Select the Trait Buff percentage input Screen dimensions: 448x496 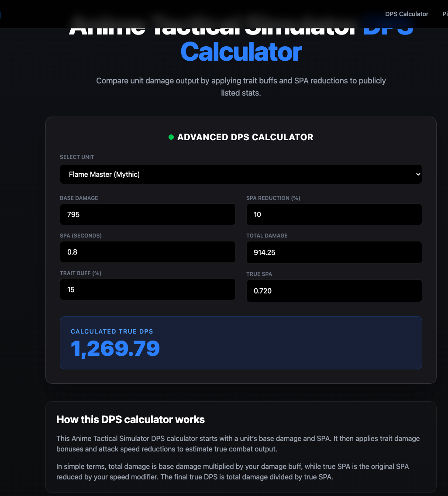tap(148, 289)
